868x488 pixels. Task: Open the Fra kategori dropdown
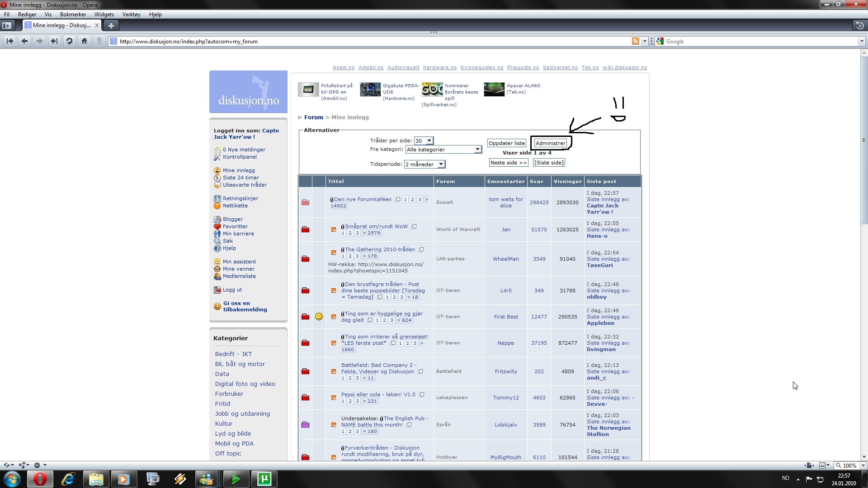(443, 150)
